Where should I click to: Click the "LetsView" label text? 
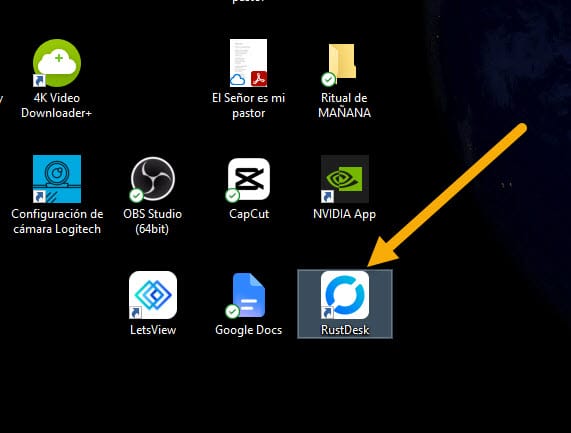(x=153, y=330)
